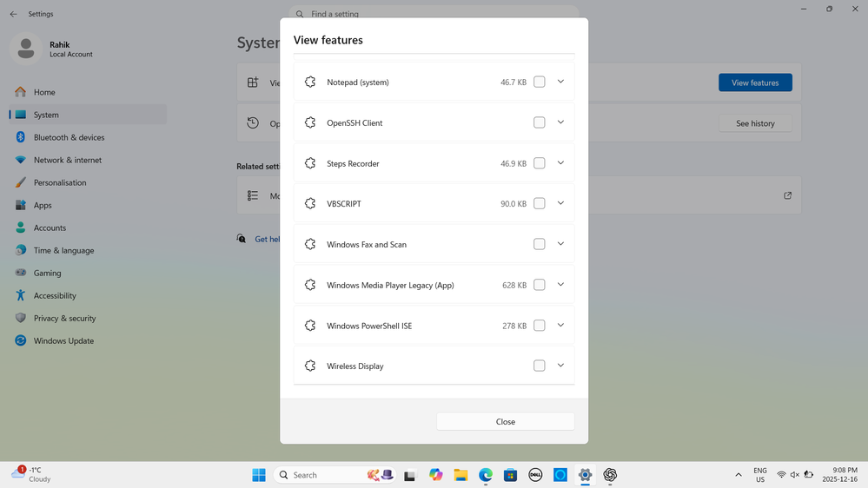Image resolution: width=868 pixels, height=488 pixels.
Task: Open the ChatGPT app from the taskbar
Action: click(x=610, y=475)
